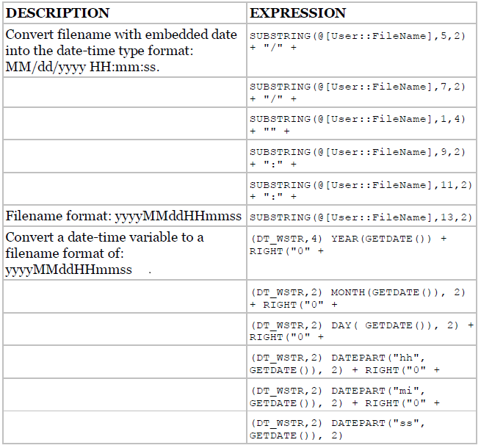Screen dimensions: 481x448
Task: Select the DATEPART("hh") expression cell
Action: (362, 362)
